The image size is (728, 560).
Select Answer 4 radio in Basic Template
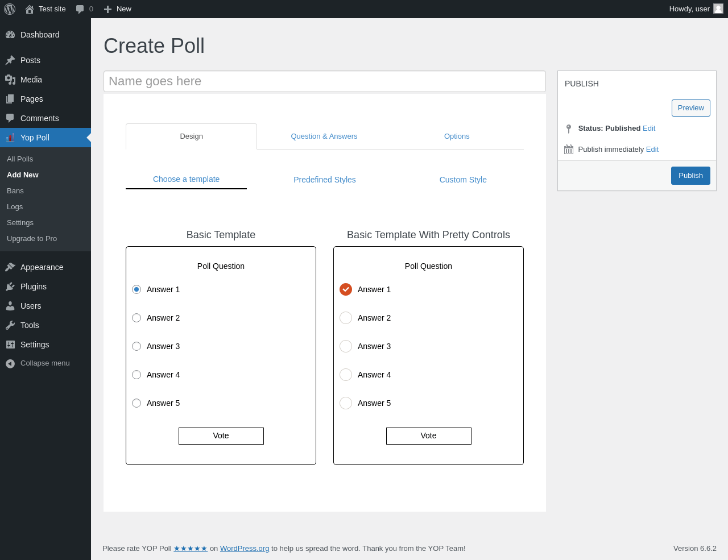coord(136,375)
